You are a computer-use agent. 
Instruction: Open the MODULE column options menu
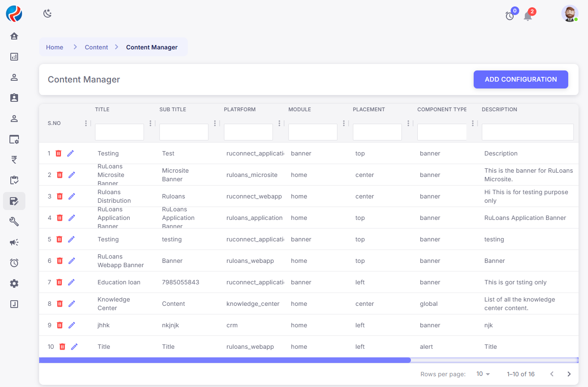pyautogui.click(x=344, y=123)
